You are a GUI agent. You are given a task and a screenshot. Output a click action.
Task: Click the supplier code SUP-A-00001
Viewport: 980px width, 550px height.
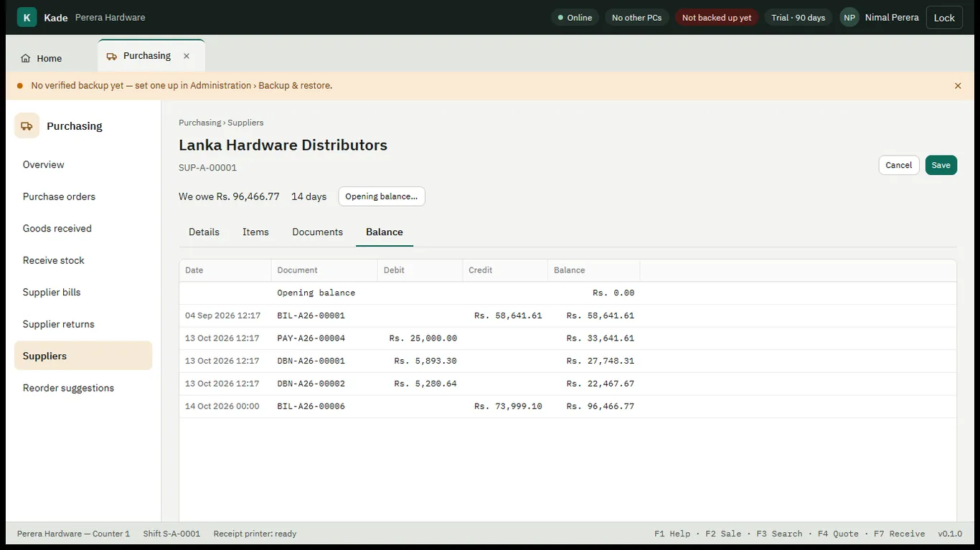[x=207, y=168]
